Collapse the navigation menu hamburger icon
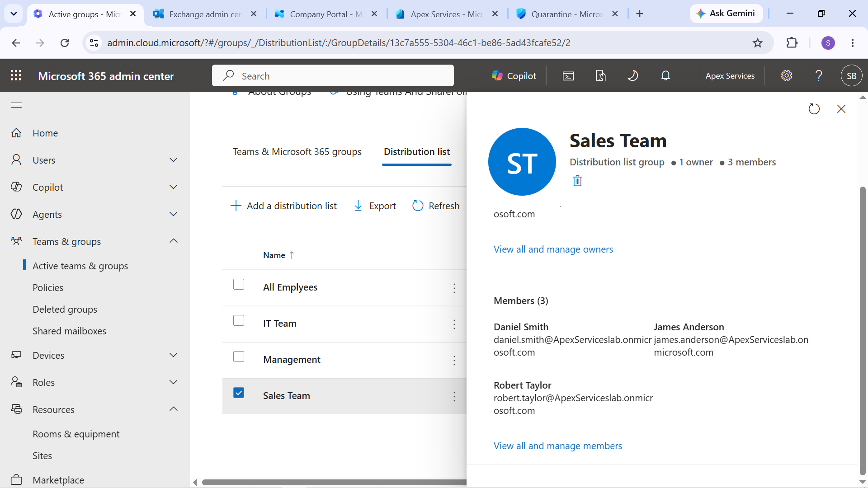The width and height of the screenshot is (868, 488). click(x=16, y=105)
